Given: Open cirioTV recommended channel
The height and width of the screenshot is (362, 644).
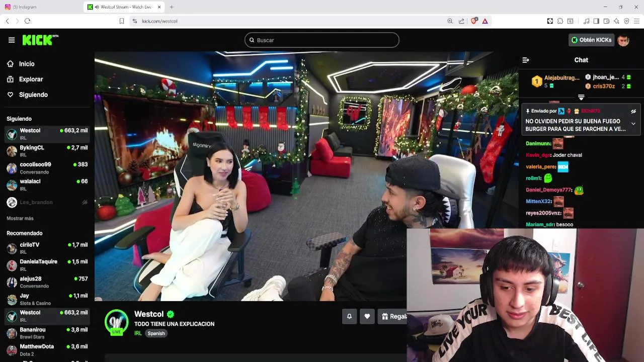Looking at the screenshot, I should point(47,248).
